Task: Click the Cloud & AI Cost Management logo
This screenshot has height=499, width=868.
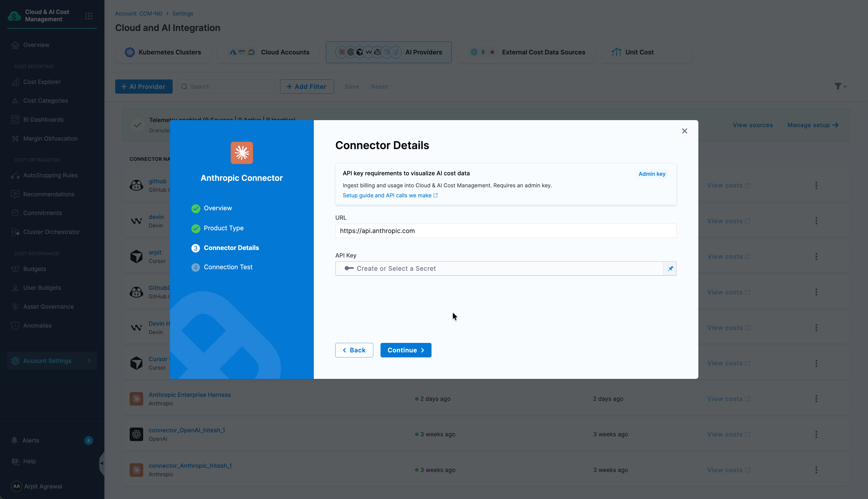Action: (14, 16)
